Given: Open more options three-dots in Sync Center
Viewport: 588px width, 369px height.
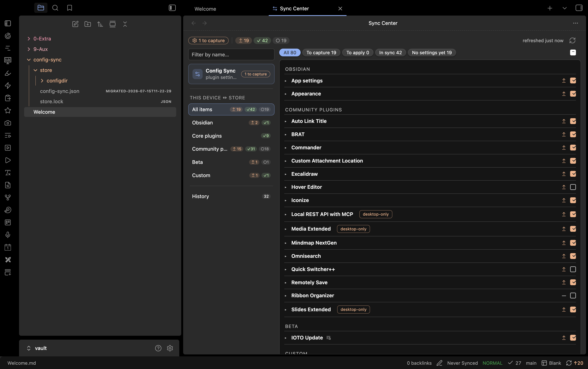Looking at the screenshot, I should pyautogui.click(x=575, y=23).
